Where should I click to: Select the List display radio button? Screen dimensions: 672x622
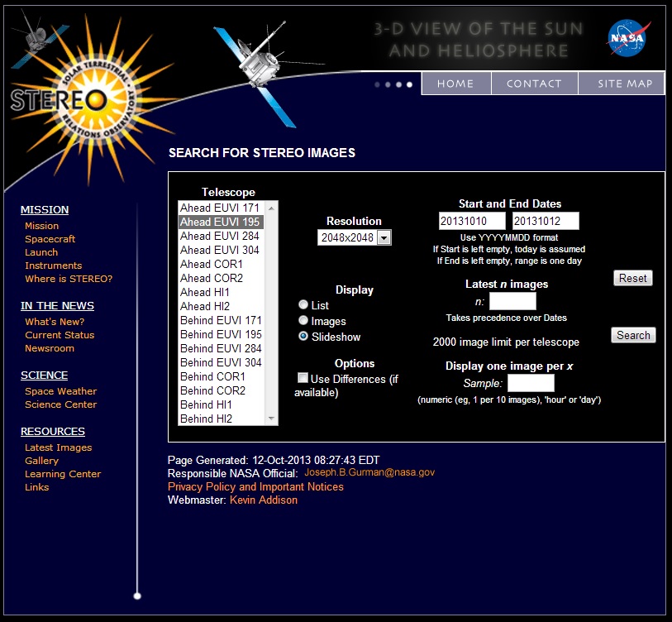pos(303,305)
